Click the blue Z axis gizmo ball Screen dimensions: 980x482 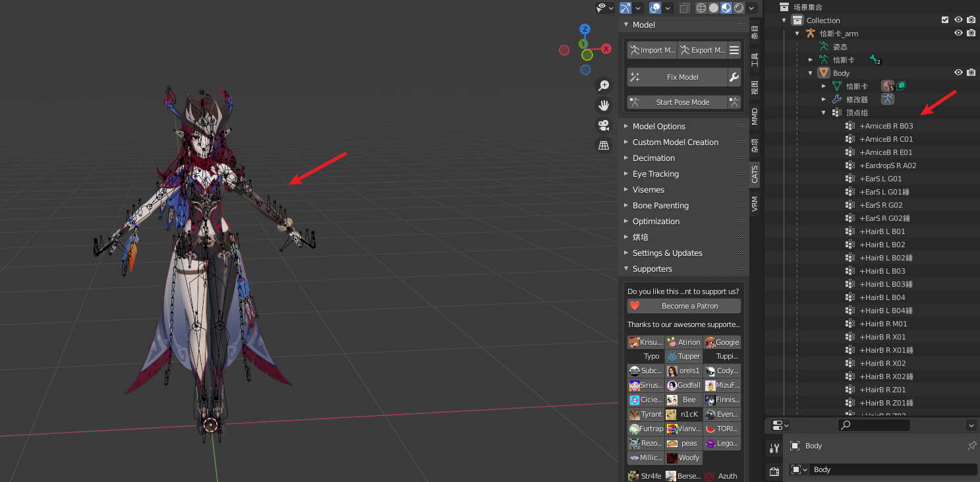585,30
